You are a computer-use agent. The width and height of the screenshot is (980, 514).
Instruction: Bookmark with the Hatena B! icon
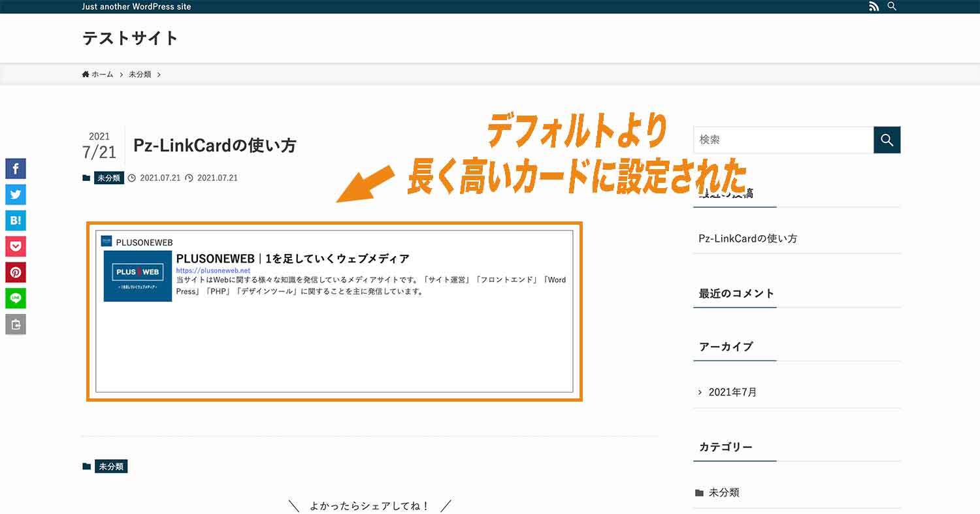(x=15, y=220)
